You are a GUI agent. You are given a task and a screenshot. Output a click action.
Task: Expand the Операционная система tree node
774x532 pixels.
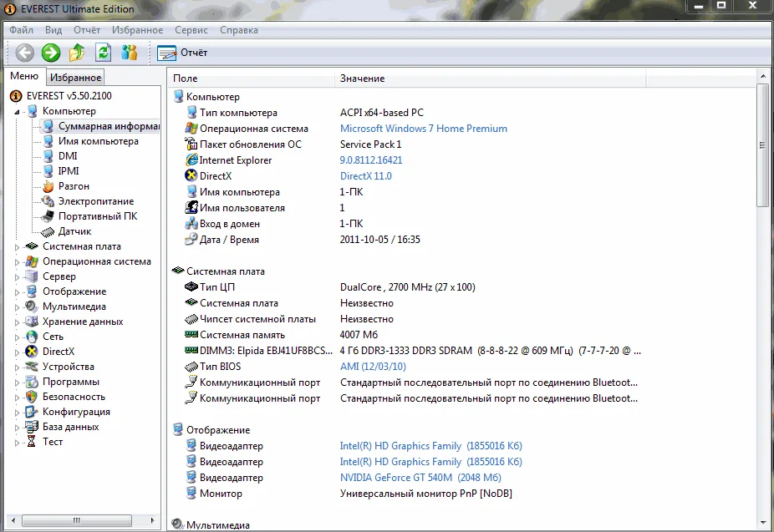[18, 262]
